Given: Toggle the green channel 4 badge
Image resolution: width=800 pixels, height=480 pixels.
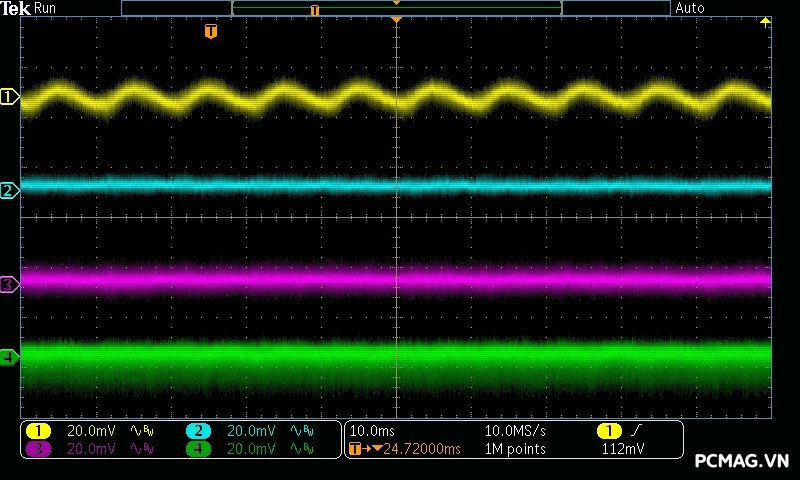Looking at the screenshot, I should coord(198,449).
